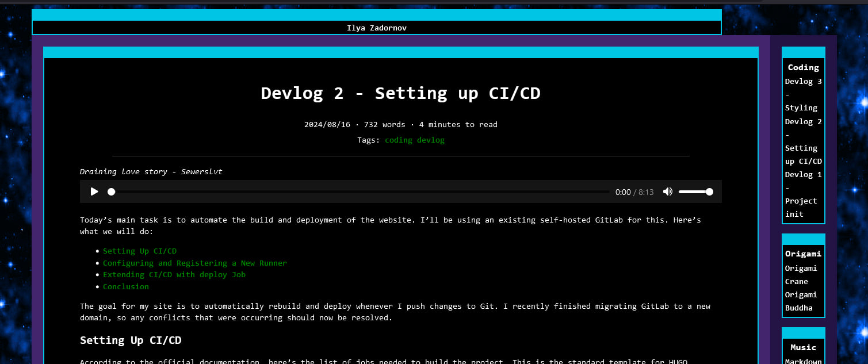
Task: Click the 2024/08/16 date text
Action: 327,125
